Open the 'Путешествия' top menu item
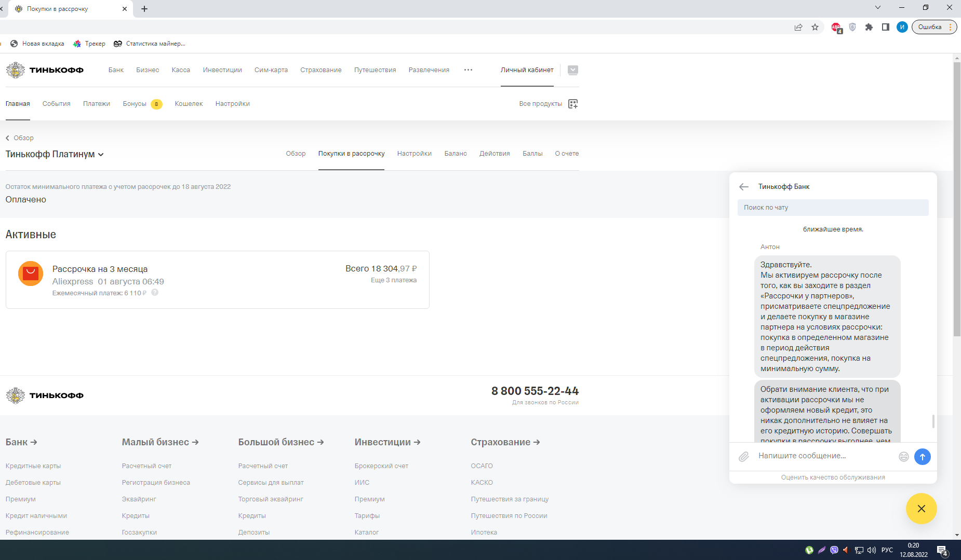 (x=375, y=70)
